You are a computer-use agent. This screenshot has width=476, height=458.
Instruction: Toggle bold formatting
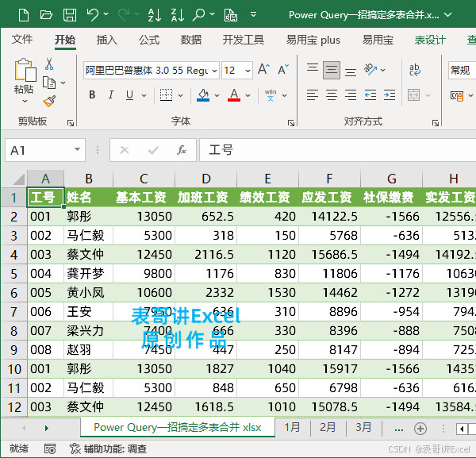[92, 95]
